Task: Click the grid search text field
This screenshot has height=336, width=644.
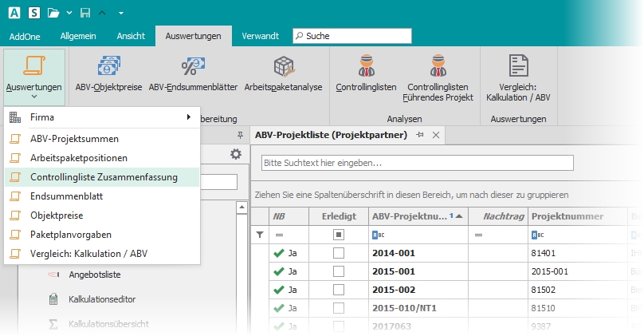Action: click(x=417, y=163)
